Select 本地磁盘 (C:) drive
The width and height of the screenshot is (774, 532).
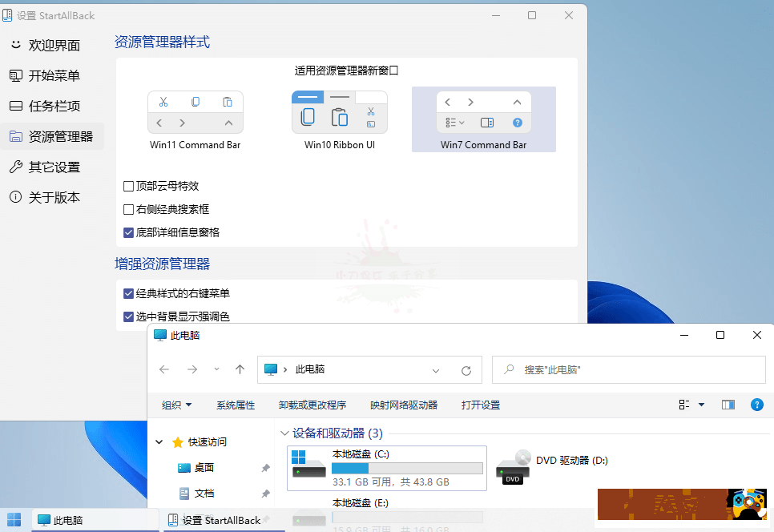pos(387,469)
